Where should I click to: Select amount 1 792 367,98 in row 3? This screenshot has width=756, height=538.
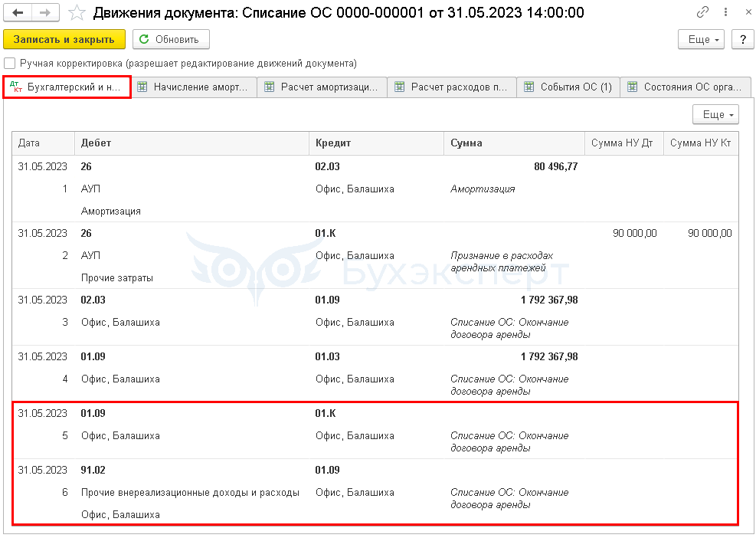(x=549, y=300)
